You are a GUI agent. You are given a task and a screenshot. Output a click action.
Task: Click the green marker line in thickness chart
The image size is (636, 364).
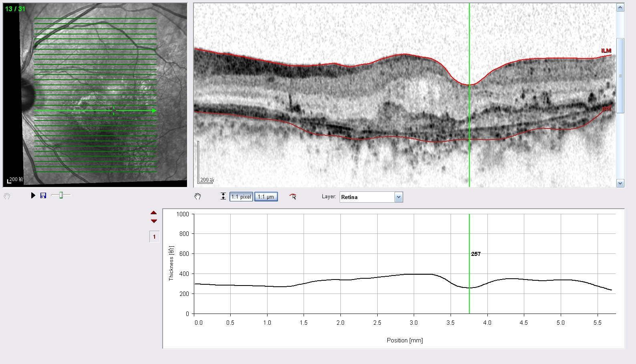[469, 263]
